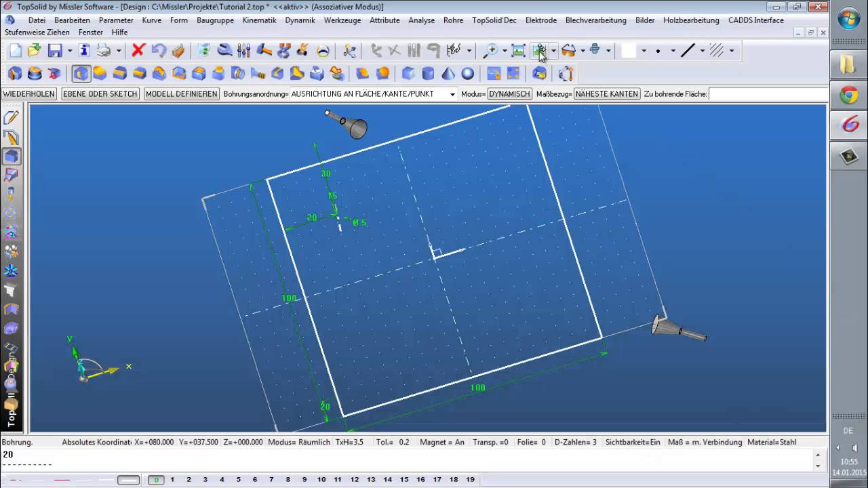Open the zoom magnifier tool

point(490,50)
